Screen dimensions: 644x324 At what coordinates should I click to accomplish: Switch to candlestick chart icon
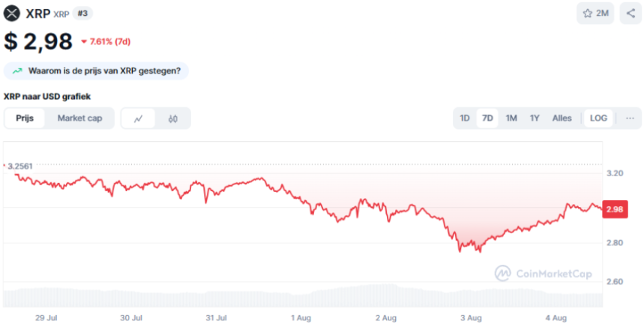[x=173, y=118]
